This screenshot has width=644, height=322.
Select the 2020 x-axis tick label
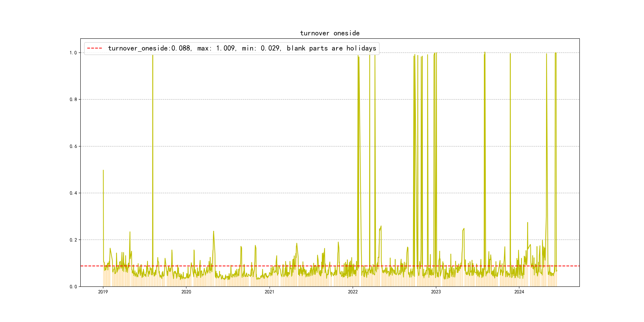tap(186, 292)
